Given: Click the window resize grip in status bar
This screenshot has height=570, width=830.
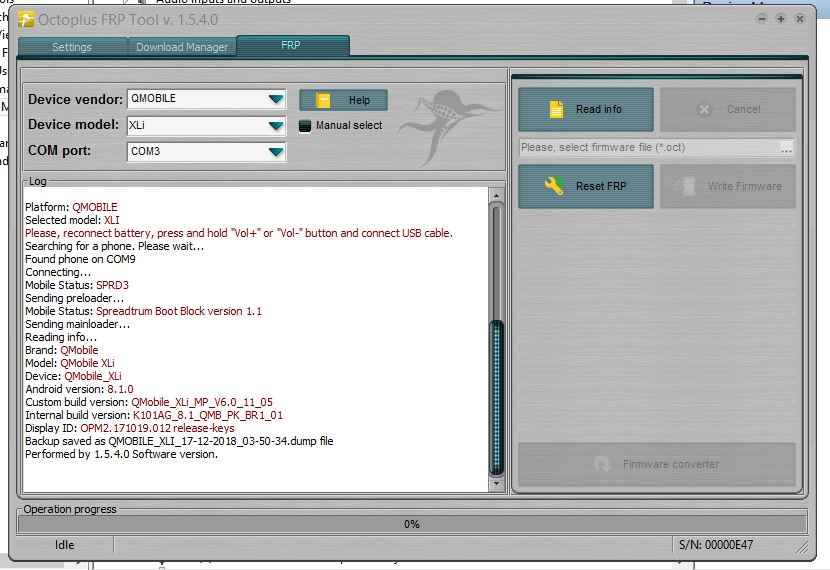Looking at the screenshot, I should [802, 547].
